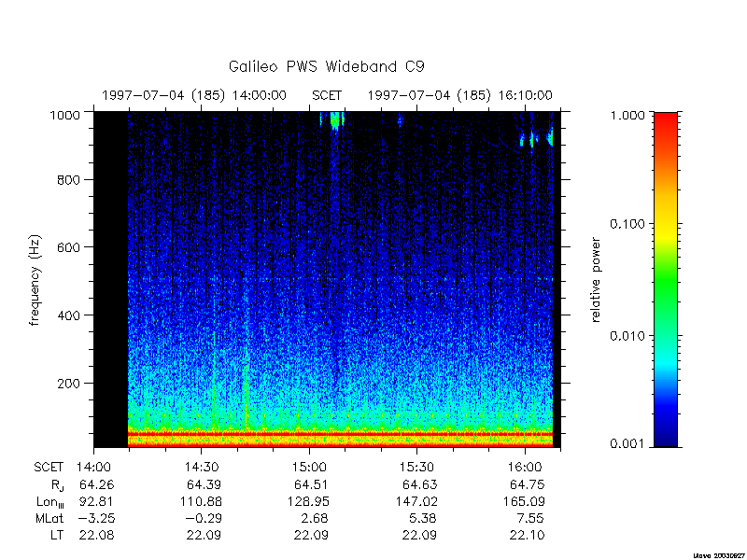Click the SCET time "16:00"
747x560 pixels.
click(x=525, y=468)
